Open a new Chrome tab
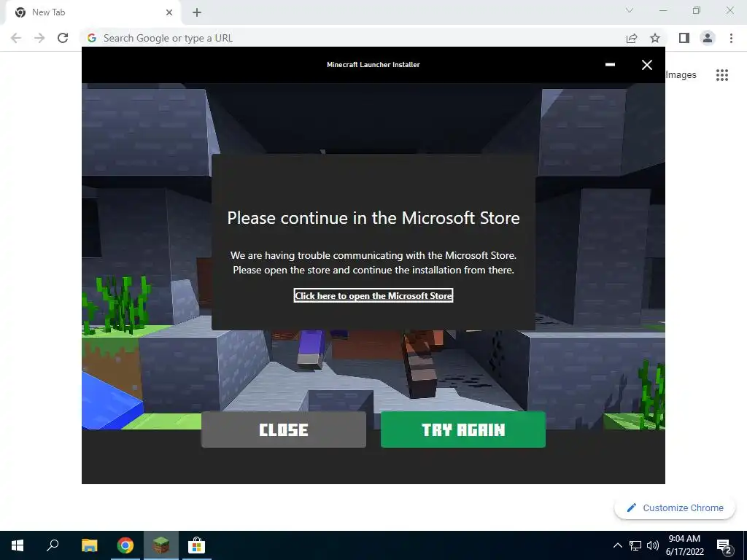The image size is (747, 560). click(x=197, y=12)
